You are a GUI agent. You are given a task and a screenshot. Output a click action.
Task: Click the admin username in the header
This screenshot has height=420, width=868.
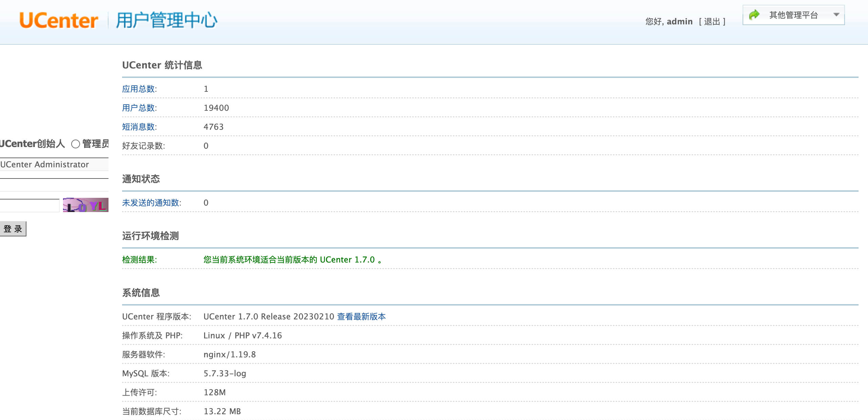[679, 22]
